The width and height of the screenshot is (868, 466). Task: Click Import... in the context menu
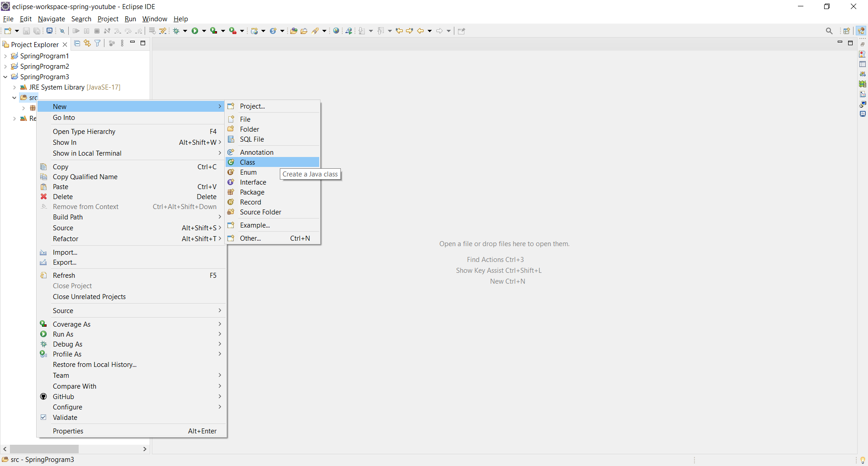point(131,252)
